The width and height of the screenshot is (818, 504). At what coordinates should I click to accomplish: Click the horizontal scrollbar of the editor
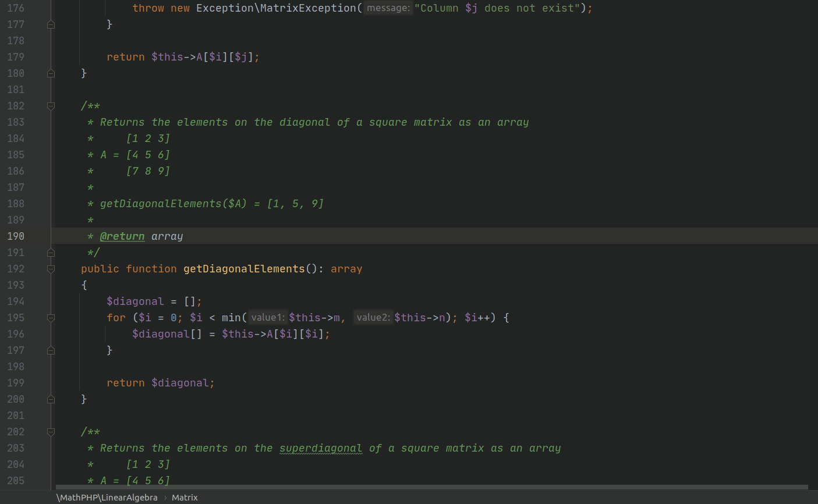point(431,487)
